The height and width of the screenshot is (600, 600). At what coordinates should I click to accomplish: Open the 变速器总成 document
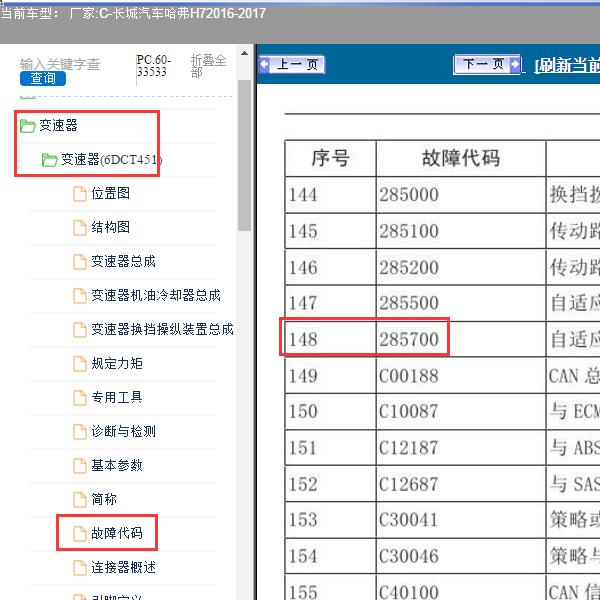123,261
